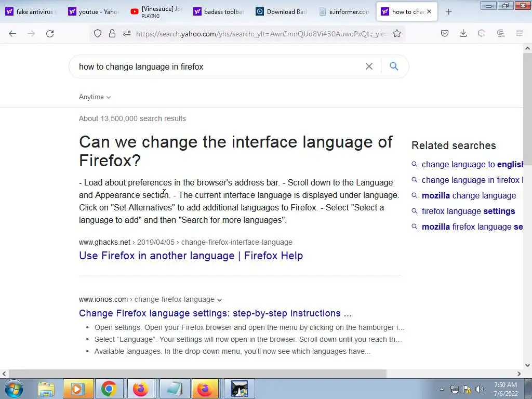Reload the current page

(x=50, y=33)
